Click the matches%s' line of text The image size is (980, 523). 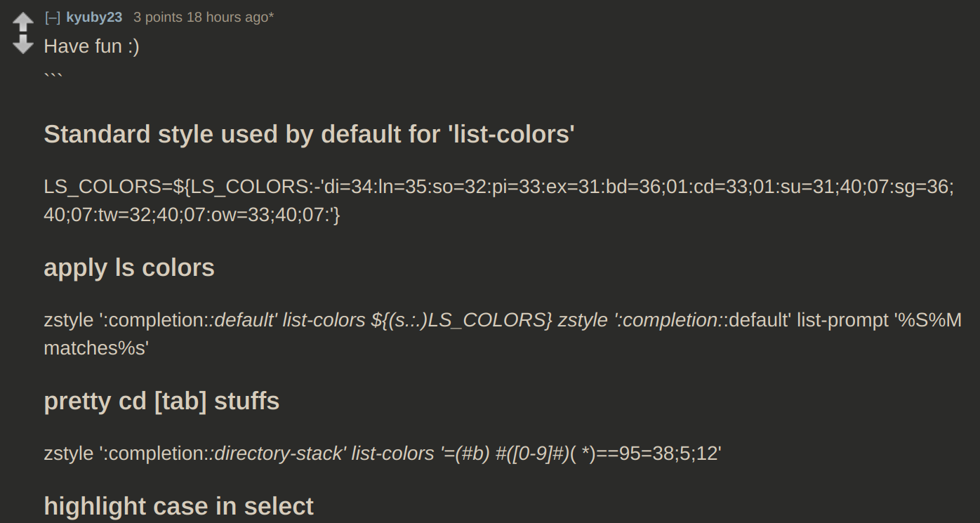point(96,347)
